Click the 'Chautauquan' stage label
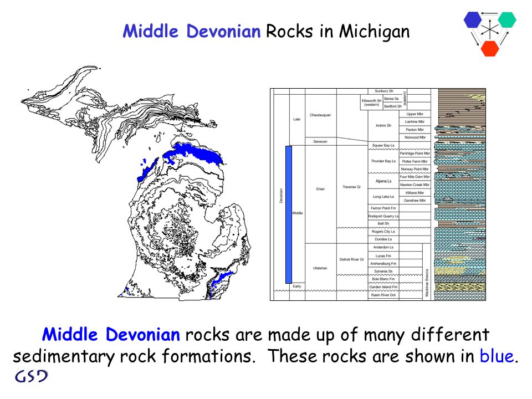This screenshot has height=399, width=532. (x=320, y=115)
